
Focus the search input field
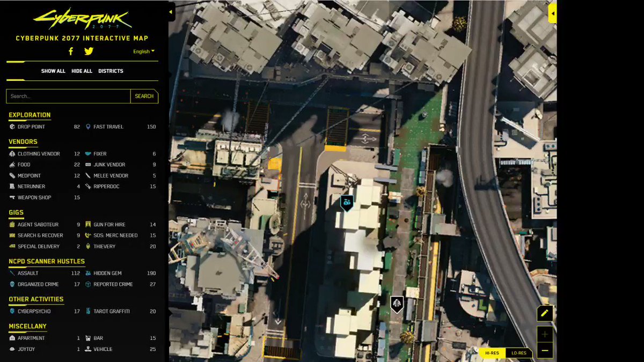click(x=68, y=96)
